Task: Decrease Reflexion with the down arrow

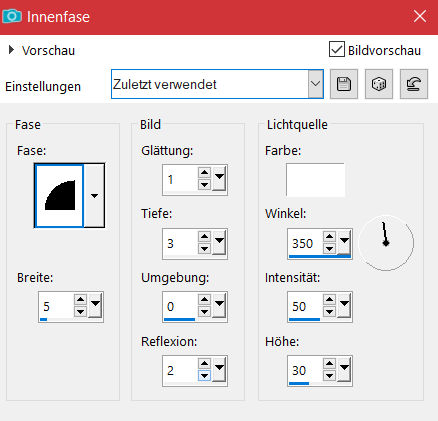Action: point(204,376)
